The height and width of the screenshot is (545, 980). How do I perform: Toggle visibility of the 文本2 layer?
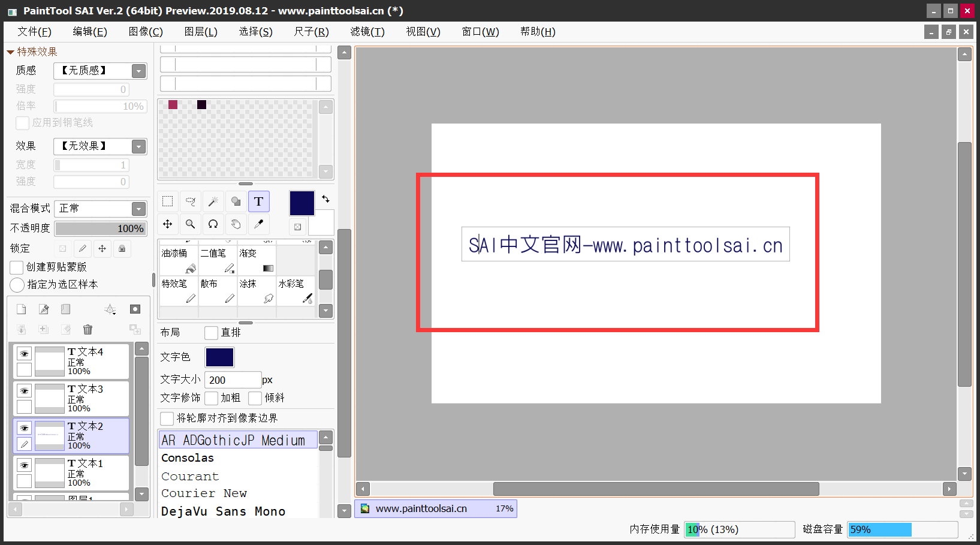[24, 428]
